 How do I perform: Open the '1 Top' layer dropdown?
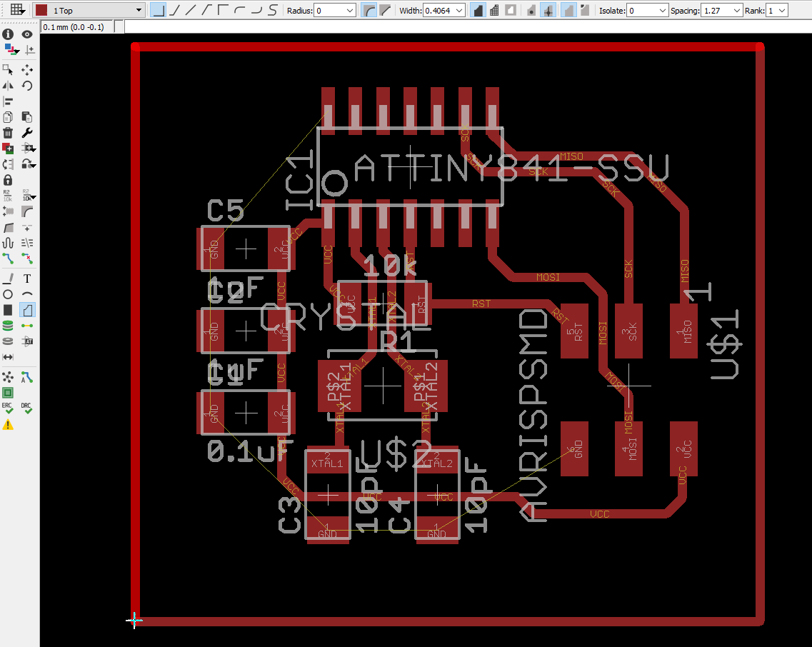tap(89, 10)
